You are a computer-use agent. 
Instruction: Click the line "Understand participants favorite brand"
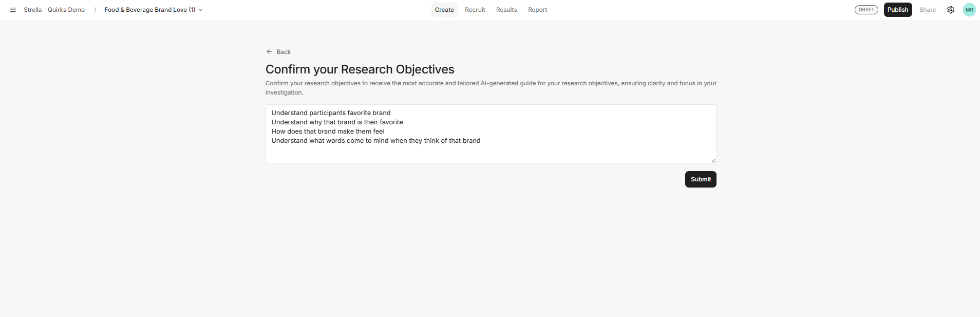[331, 113]
